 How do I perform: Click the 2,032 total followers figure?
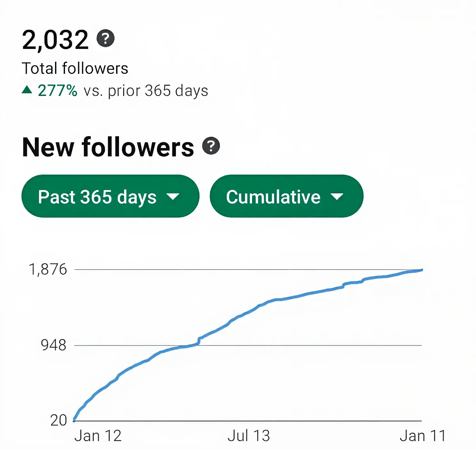(56, 39)
